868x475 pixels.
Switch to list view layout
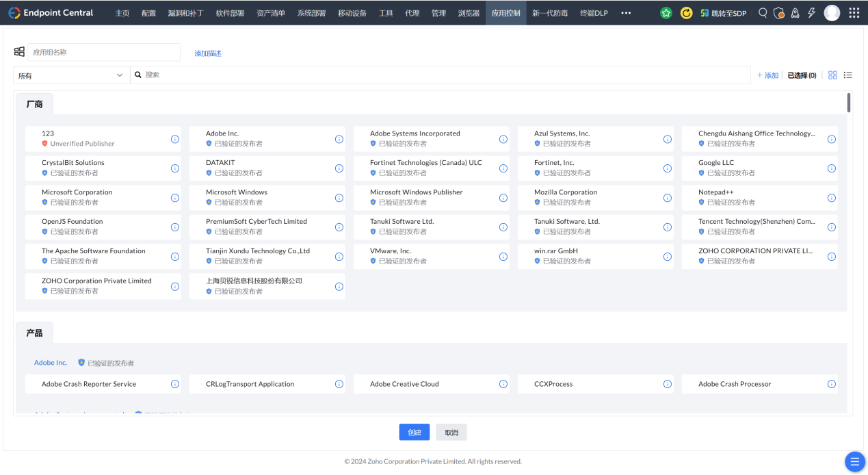(848, 75)
